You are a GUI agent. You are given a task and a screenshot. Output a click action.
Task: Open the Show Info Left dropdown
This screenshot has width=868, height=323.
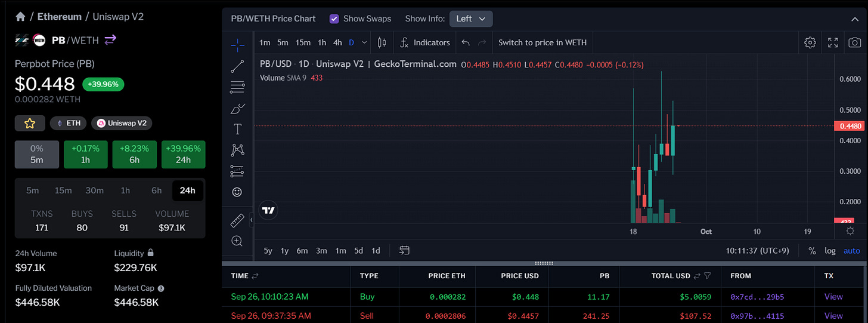click(x=471, y=19)
